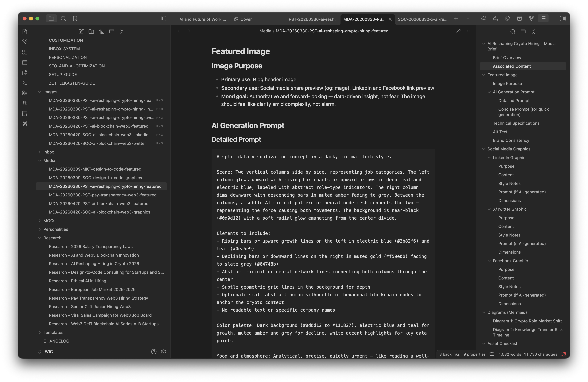Collapse LinkedIn Graphic outline section
Viewport: 588px width, 382px height.
[489, 157]
